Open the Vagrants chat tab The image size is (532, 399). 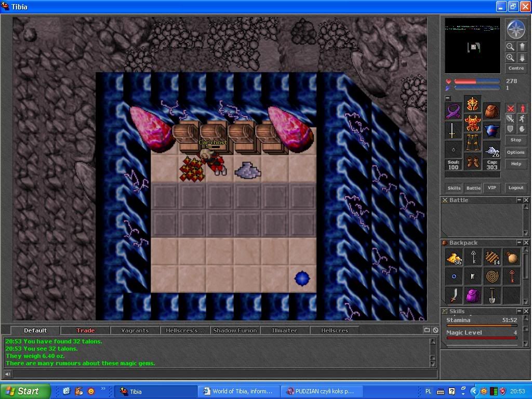tap(135, 330)
